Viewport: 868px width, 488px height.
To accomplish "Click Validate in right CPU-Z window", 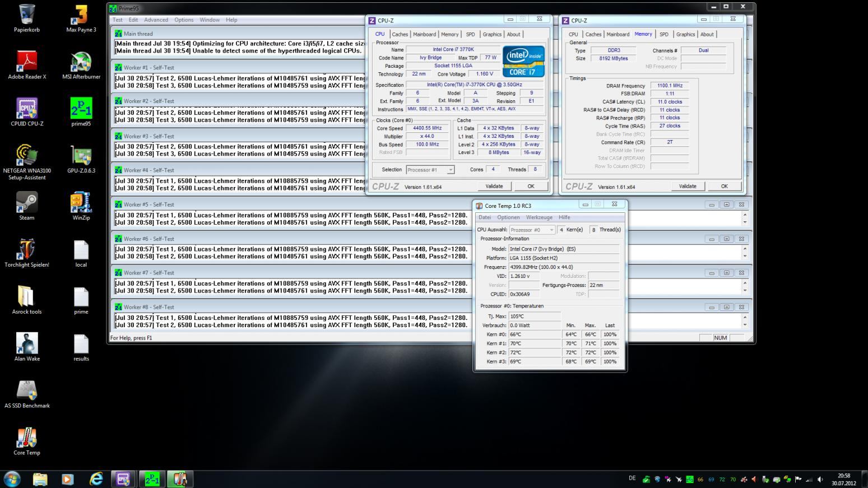I will [687, 187].
